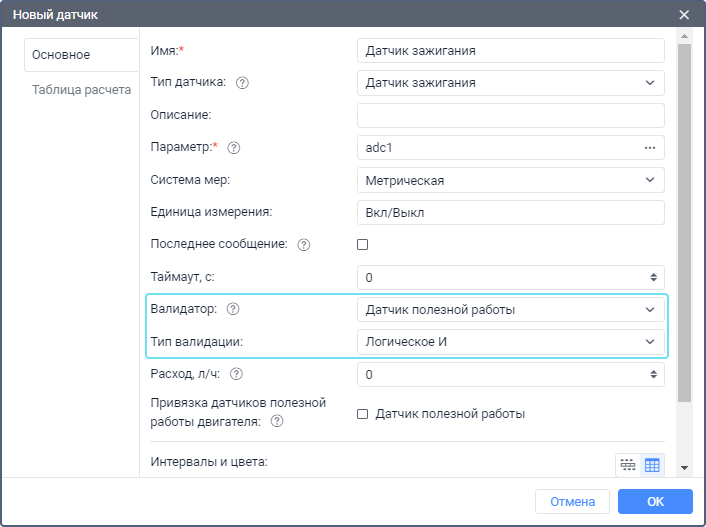Adjust the Таймаут, с spinner arrows
This screenshot has width=706, height=527.
pyautogui.click(x=653, y=277)
